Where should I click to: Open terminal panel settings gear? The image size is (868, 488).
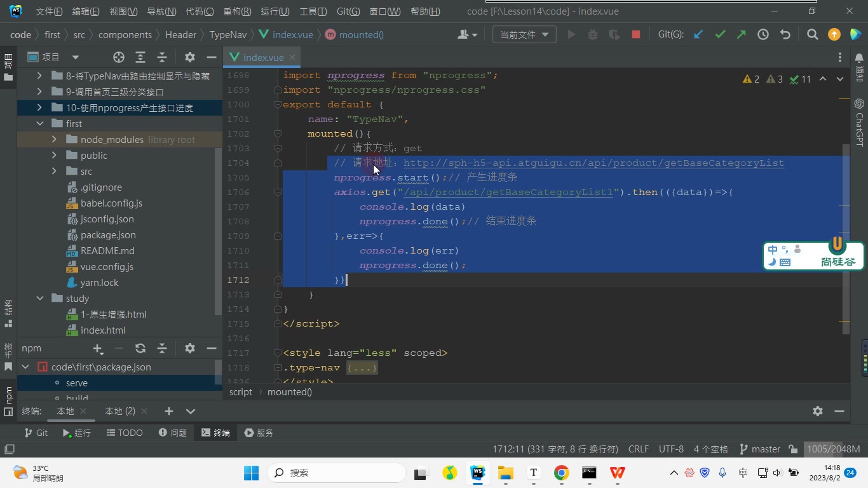tap(818, 411)
